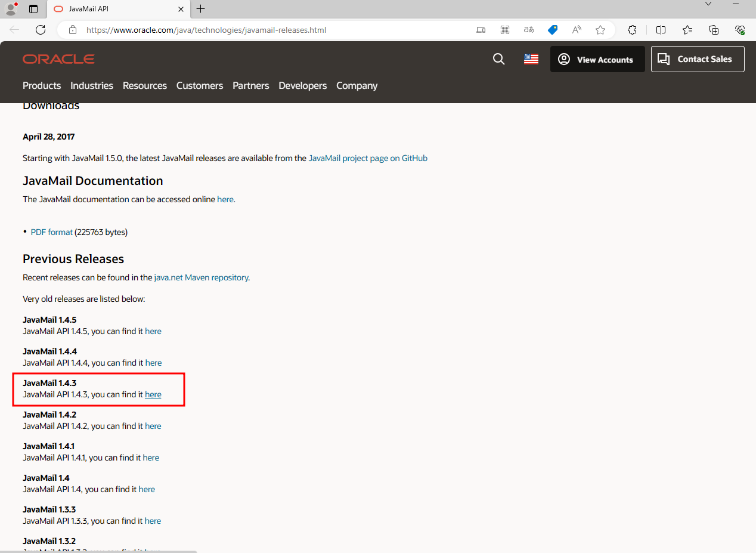This screenshot has height=553, width=756.
Task: Open the tab actions menu icon
Action: (33, 9)
